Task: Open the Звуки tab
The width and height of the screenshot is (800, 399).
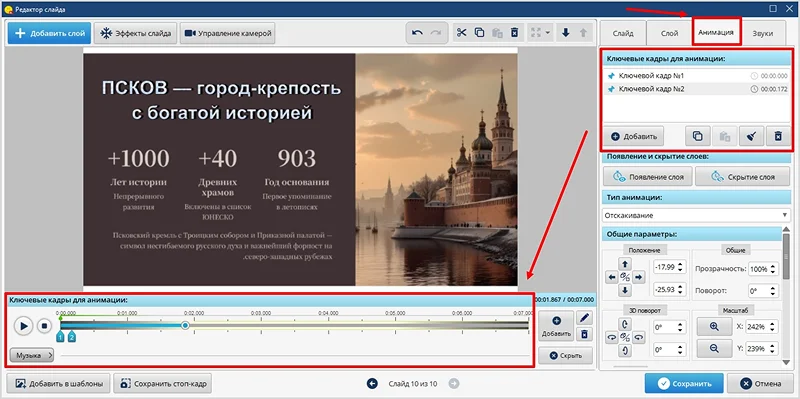Action: 762,33
